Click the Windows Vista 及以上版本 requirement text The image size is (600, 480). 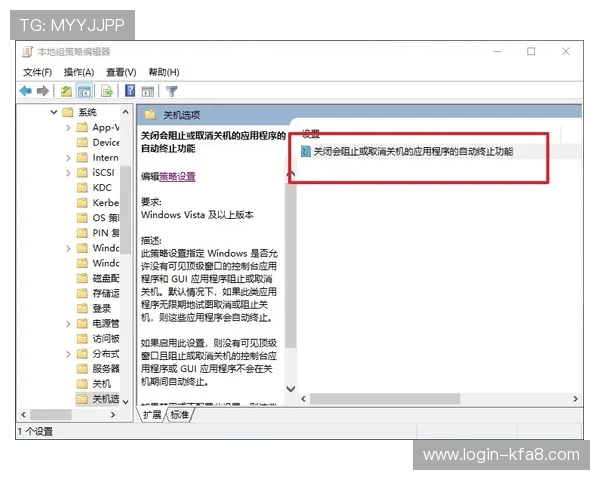(x=197, y=215)
